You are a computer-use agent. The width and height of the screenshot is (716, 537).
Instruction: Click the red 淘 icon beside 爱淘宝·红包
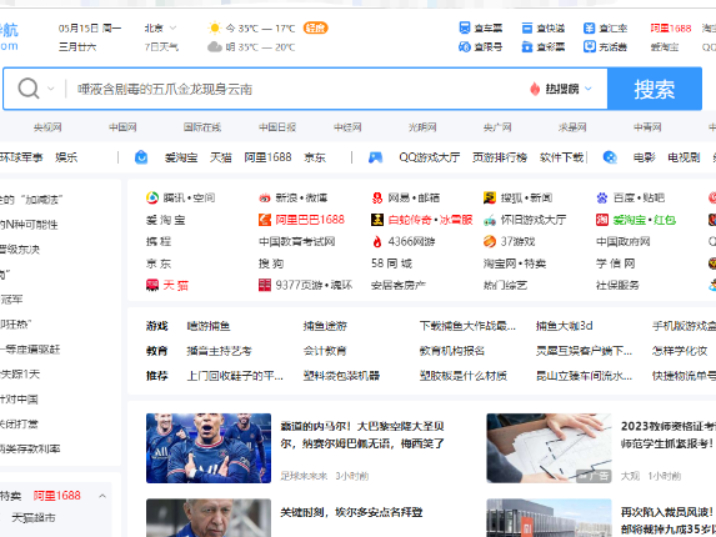click(602, 220)
